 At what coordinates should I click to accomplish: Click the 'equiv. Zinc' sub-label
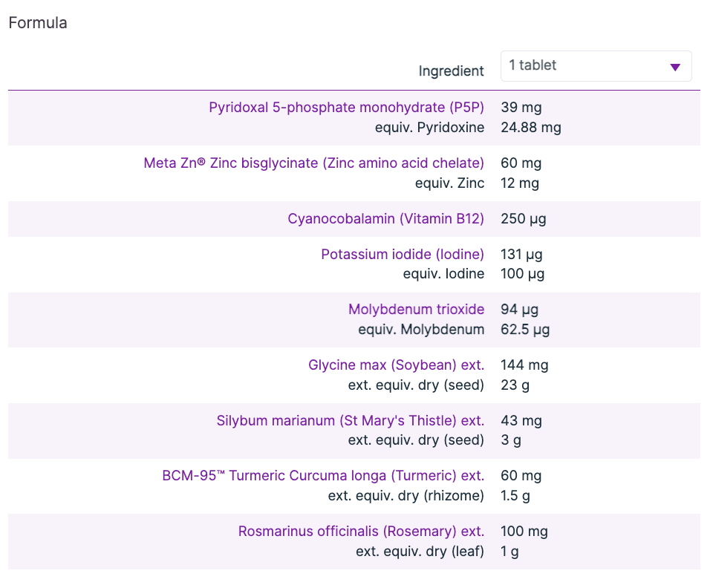[x=449, y=183]
